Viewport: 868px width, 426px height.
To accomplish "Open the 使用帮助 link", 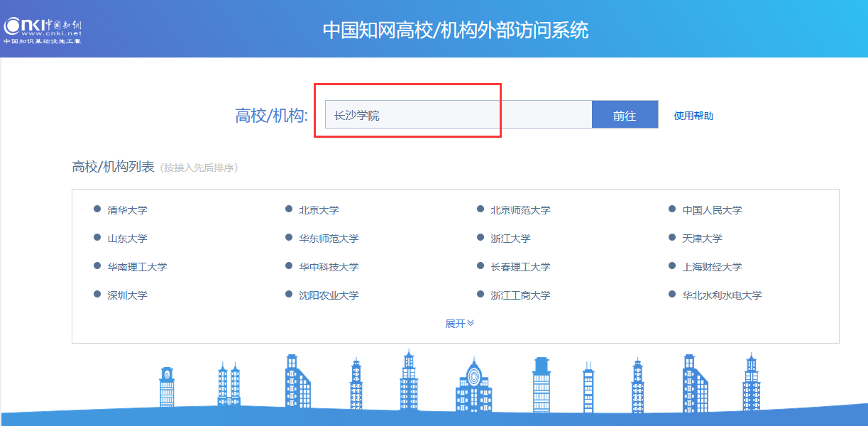I will [693, 116].
